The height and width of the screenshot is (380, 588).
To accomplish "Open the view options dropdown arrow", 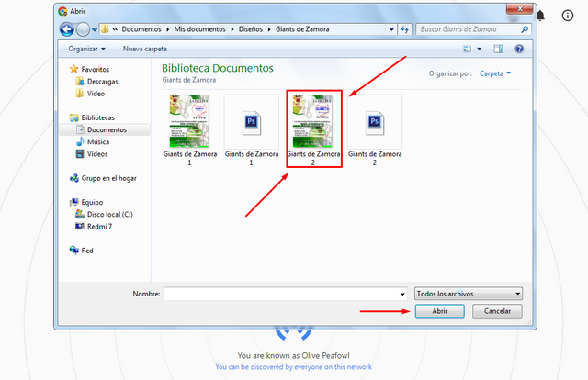I will click(480, 49).
